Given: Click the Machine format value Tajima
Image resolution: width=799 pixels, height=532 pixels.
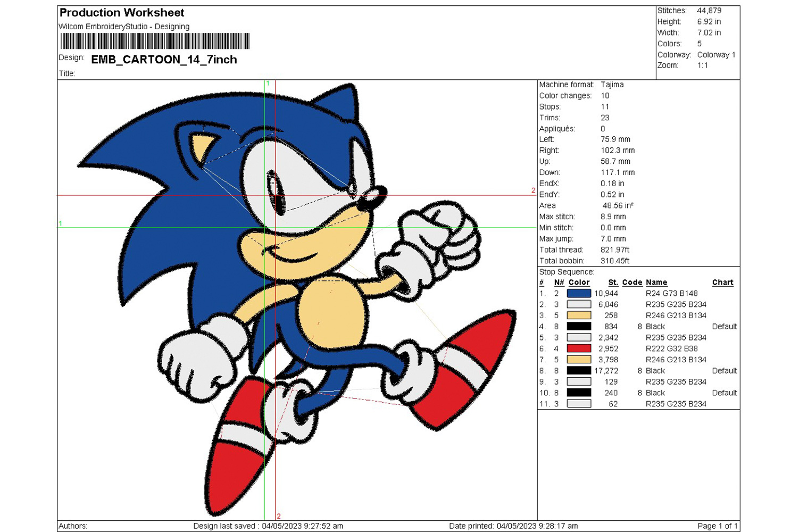Looking at the screenshot, I should 612,85.
